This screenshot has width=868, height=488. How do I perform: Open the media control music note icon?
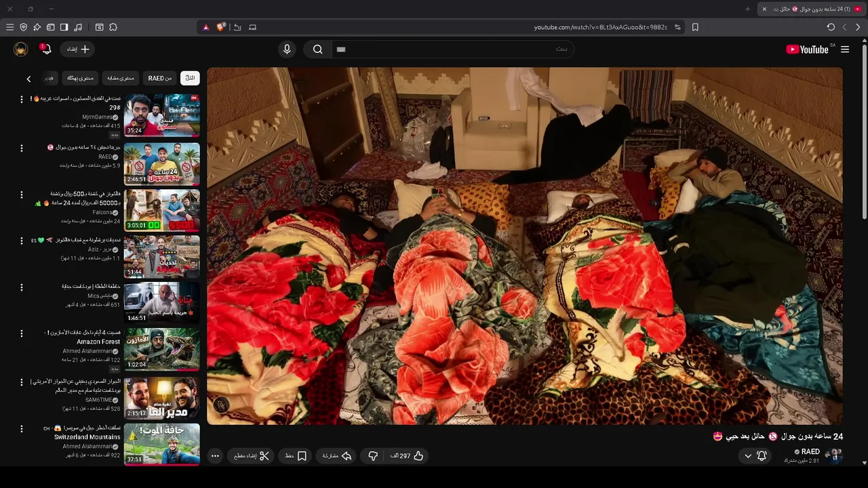[x=78, y=27]
